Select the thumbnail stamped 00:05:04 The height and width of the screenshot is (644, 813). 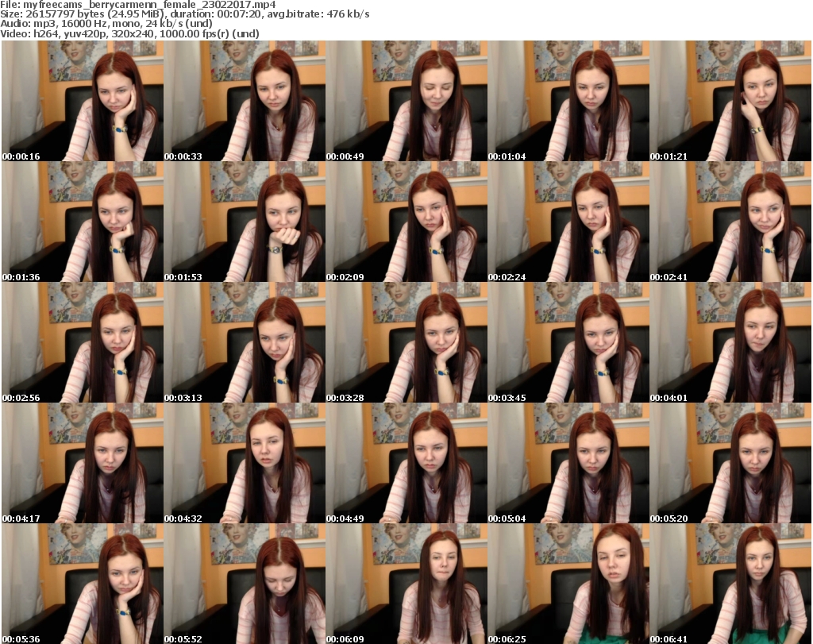568,463
